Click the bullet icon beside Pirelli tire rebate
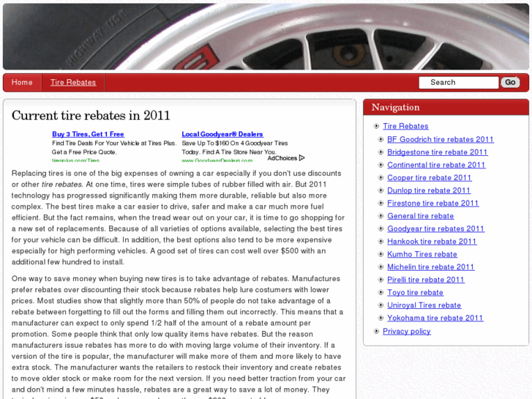Screen dimensions: 532x399 point(381,280)
